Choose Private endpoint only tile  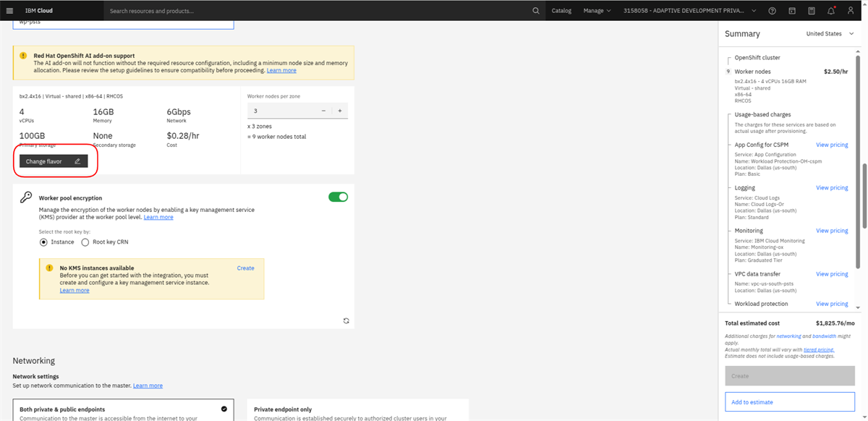(357, 410)
